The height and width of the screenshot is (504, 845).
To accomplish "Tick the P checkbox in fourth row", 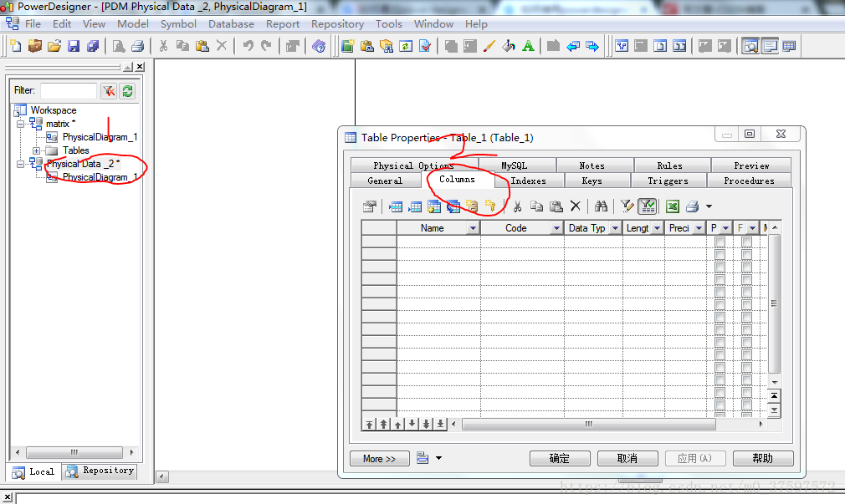I will point(720,279).
